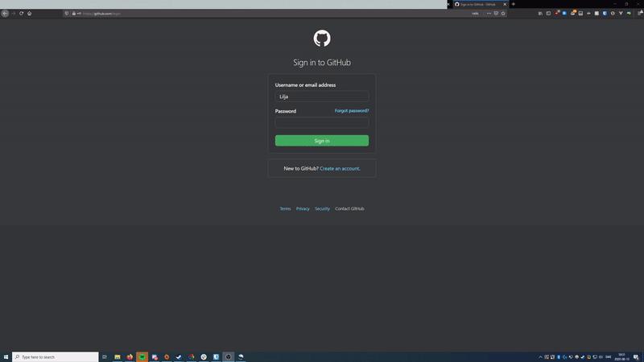Open the Contact GitHub footer link
The image size is (644, 362).
pos(349,209)
